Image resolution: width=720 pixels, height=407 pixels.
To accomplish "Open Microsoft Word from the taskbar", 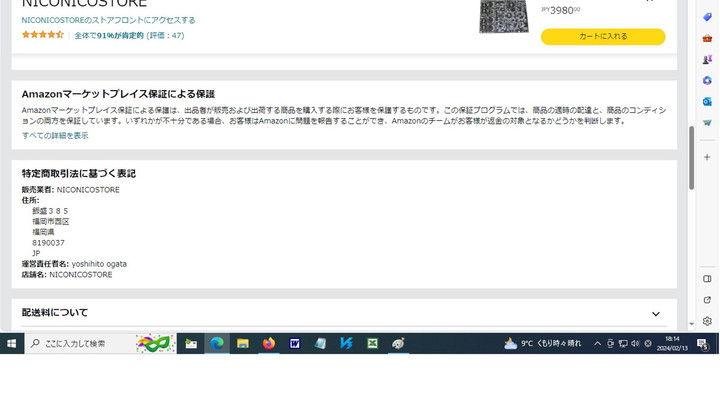I will pos(294,344).
